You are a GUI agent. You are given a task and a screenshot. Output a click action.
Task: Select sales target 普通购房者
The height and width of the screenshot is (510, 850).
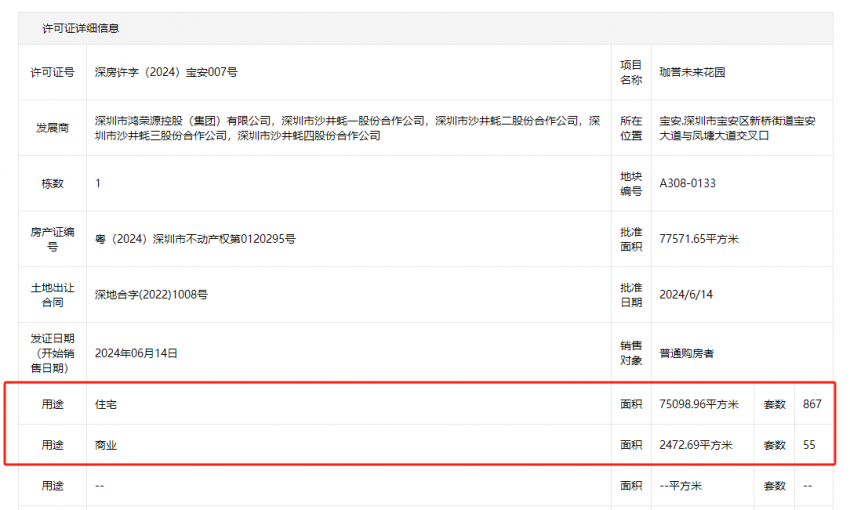click(687, 353)
